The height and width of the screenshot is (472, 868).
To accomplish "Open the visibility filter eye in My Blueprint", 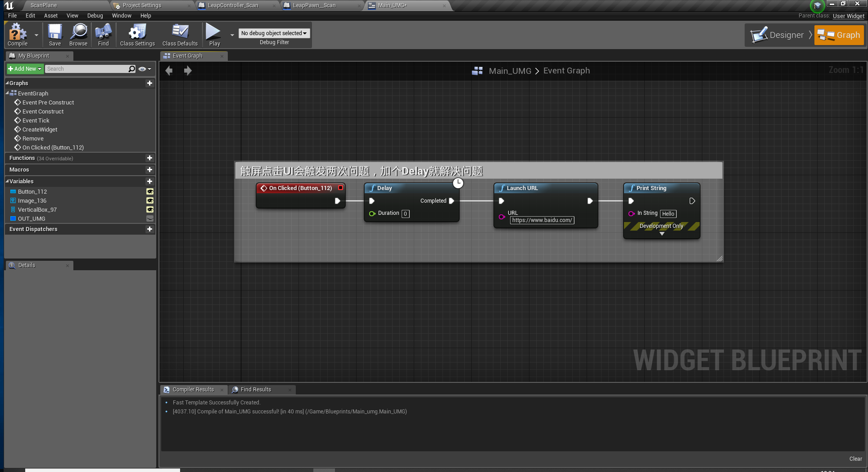I will click(x=143, y=68).
